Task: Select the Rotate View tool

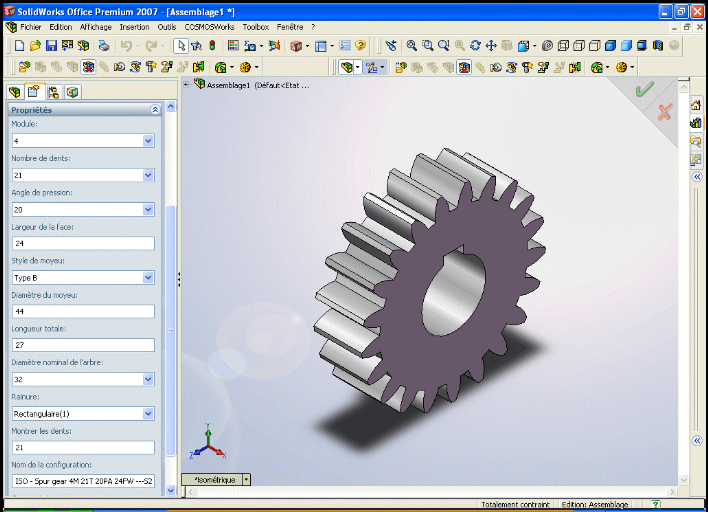Action: [x=475, y=46]
